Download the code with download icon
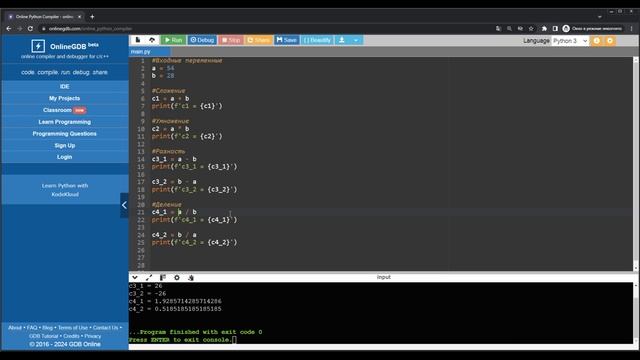This screenshot has height=360, width=640. [342, 40]
